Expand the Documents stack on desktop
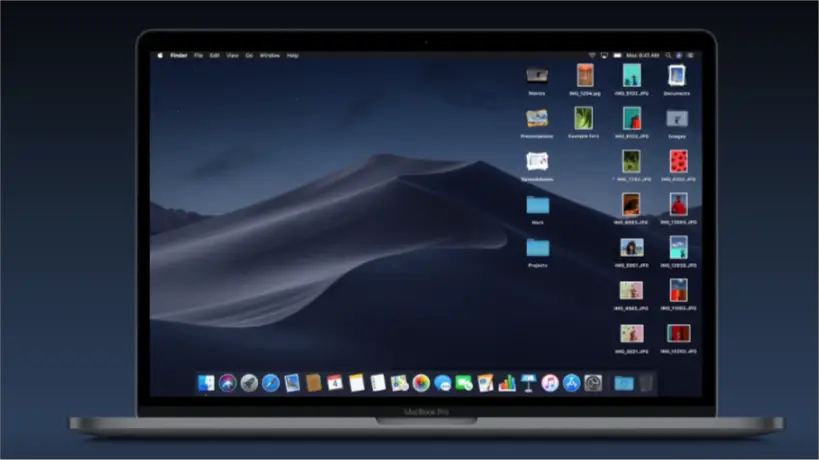Screen dimensions: 819x460 677,76
